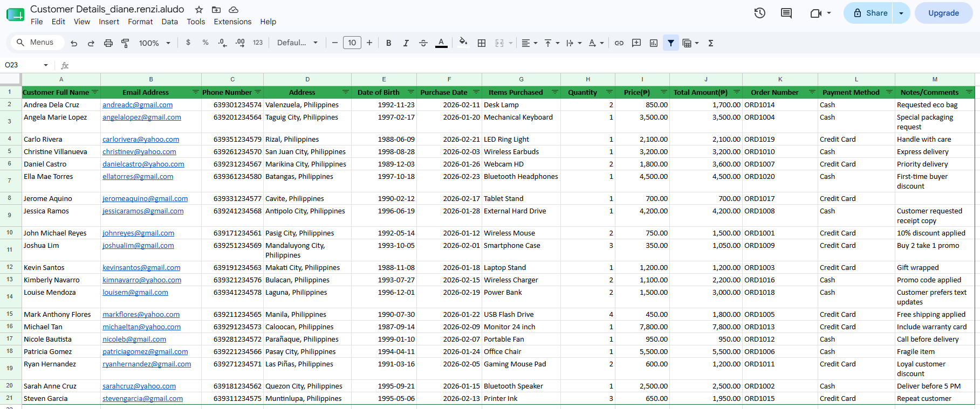Open the Extensions menu
The image size is (980, 409).
(232, 22)
